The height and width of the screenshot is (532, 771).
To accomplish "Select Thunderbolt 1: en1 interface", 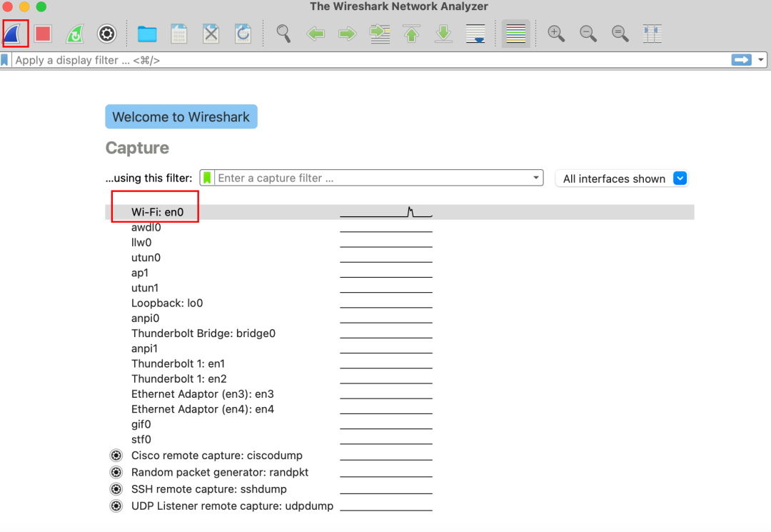I will tap(178, 364).
